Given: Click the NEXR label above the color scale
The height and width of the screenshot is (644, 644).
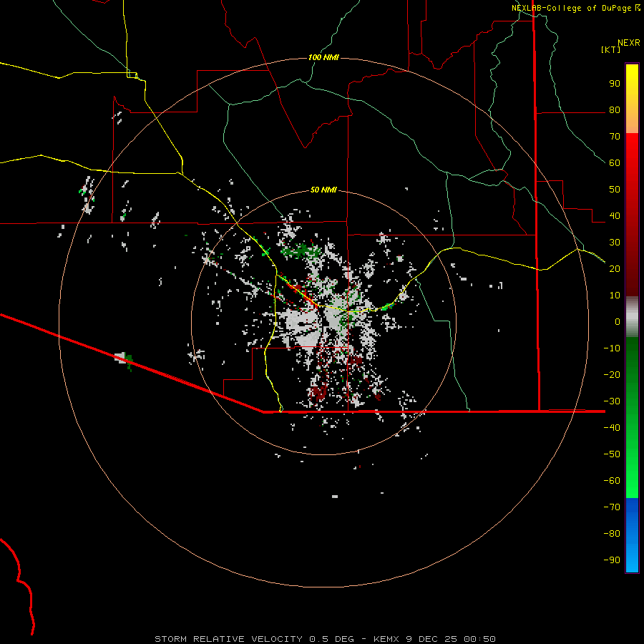Looking at the screenshot, I should (629, 42).
